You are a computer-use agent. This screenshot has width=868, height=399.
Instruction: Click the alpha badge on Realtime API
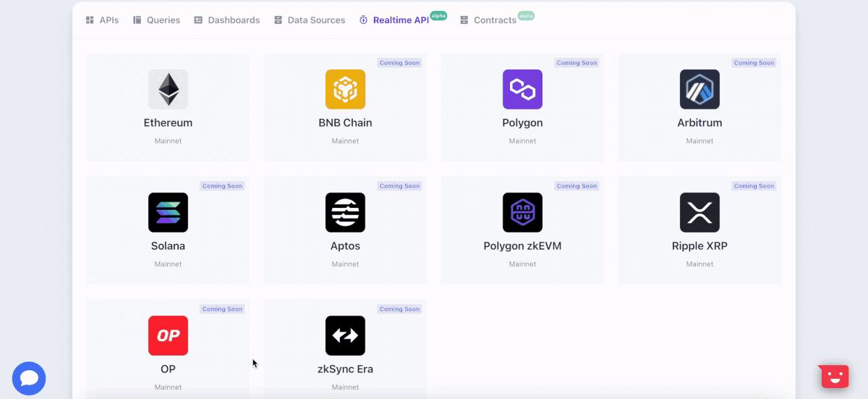(x=438, y=15)
